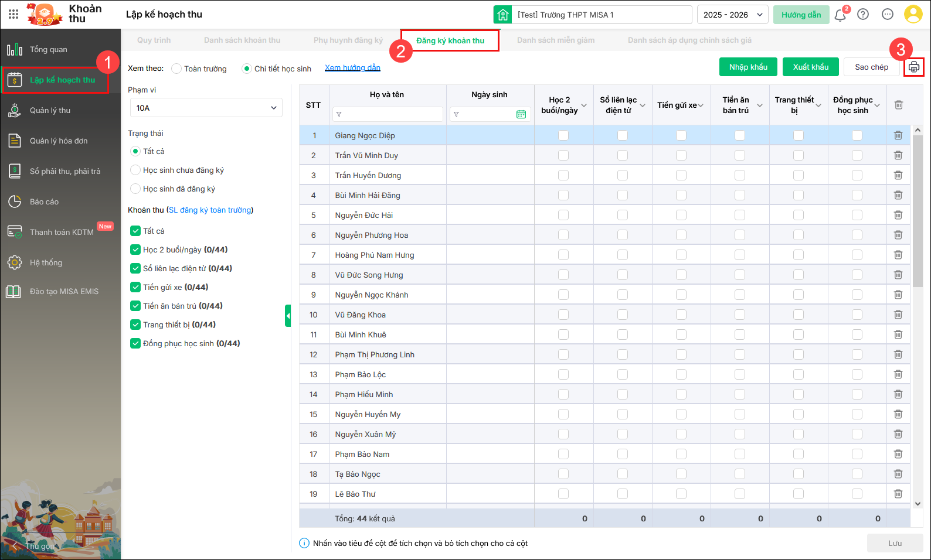Screen dimensions: 931x560
Task: Click filter icon under Ngày sinh
Action: pyautogui.click(x=456, y=114)
